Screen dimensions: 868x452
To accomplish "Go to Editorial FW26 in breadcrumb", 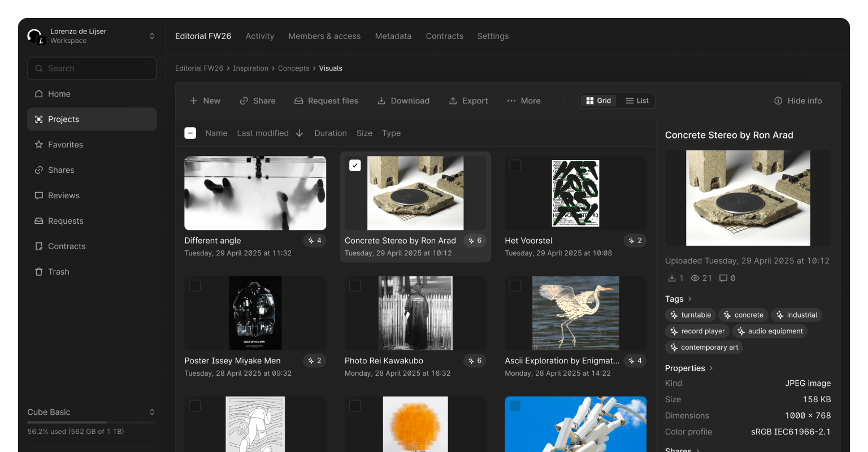I will [x=199, y=68].
